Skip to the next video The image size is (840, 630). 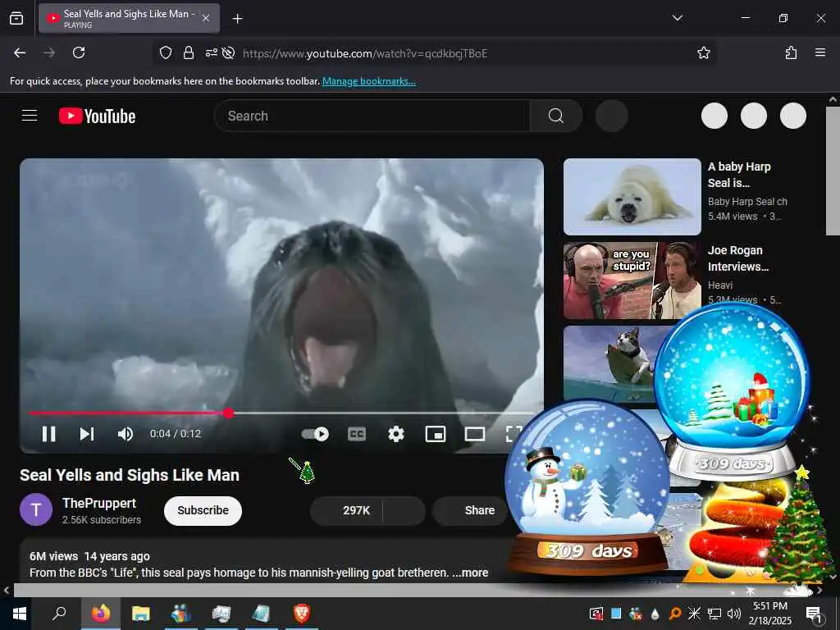pos(87,434)
